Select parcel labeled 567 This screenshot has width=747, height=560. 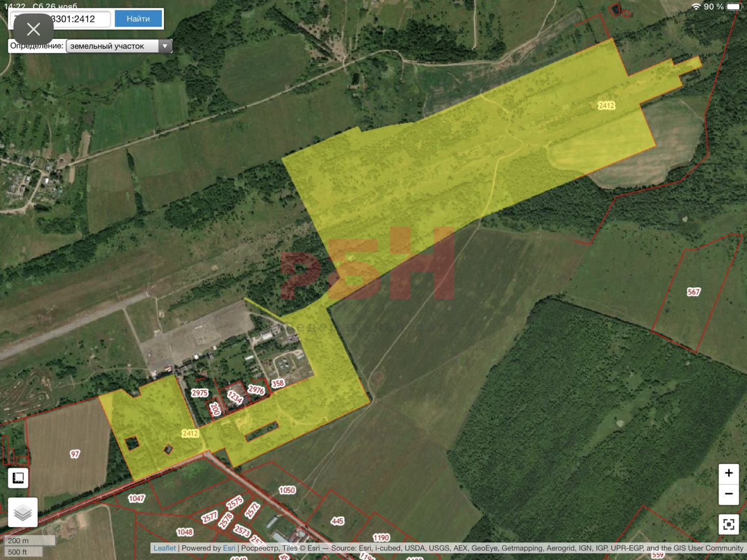[x=694, y=292]
